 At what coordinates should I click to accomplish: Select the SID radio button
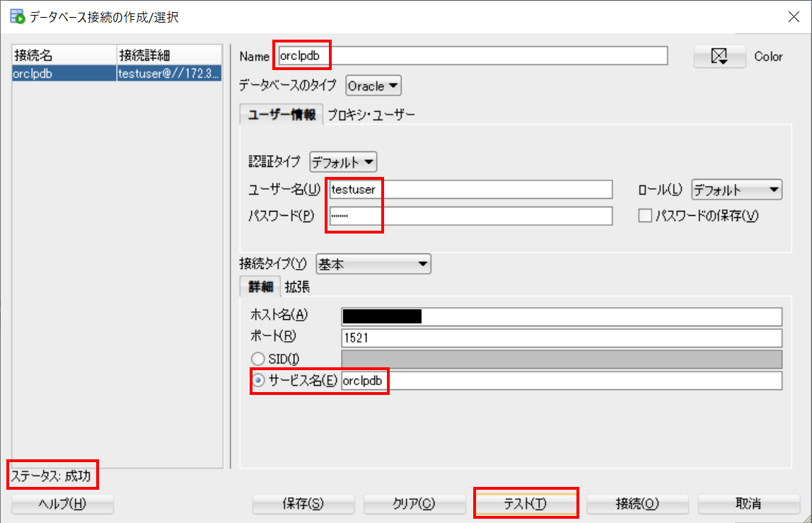tap(257, 359)
